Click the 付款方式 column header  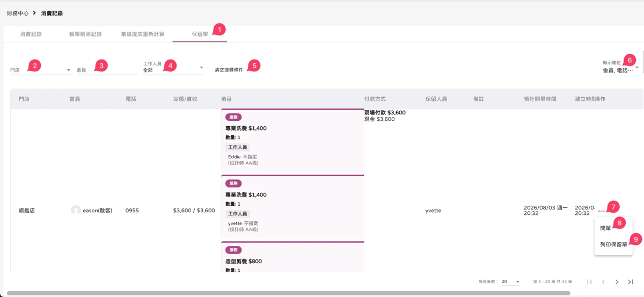tap(375, 99)
